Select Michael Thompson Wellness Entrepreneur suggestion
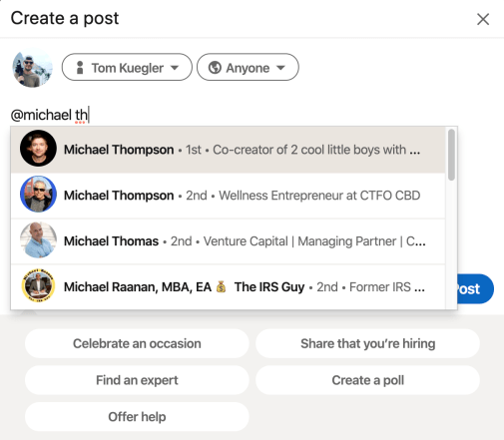 point(228,196)
